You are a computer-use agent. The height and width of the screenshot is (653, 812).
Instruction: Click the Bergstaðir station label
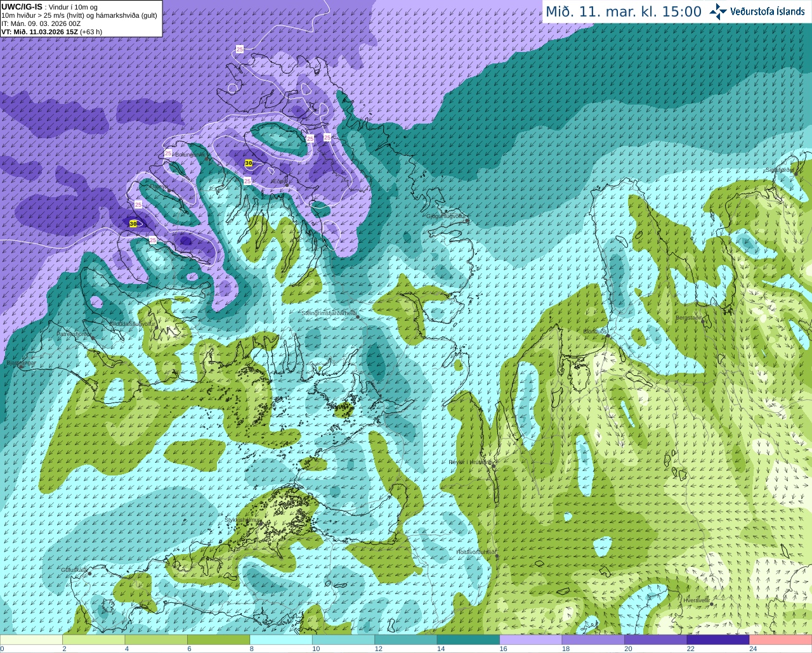[x=689, y=318]
